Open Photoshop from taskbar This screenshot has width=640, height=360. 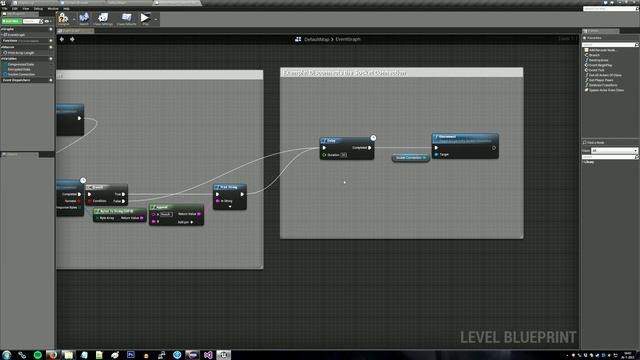pyautogui.click(x=131, y=355)
